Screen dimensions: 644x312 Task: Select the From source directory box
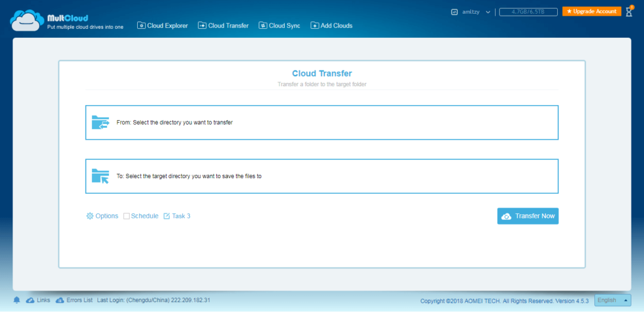pos(321,122)
